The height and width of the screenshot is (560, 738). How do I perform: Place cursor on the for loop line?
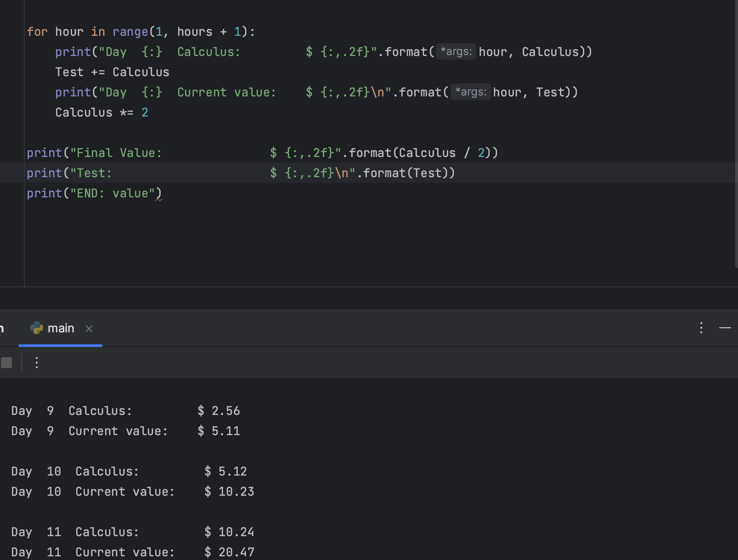tap(138, 31)
